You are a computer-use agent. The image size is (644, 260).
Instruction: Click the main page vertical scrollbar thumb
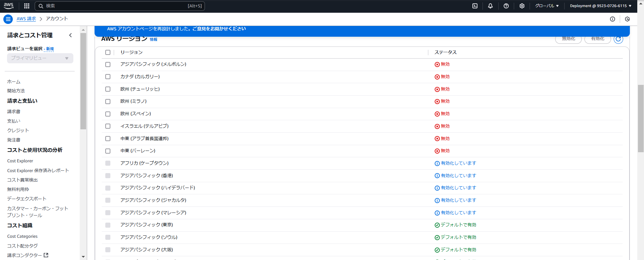pyautogui.click(x=641, y=119)
